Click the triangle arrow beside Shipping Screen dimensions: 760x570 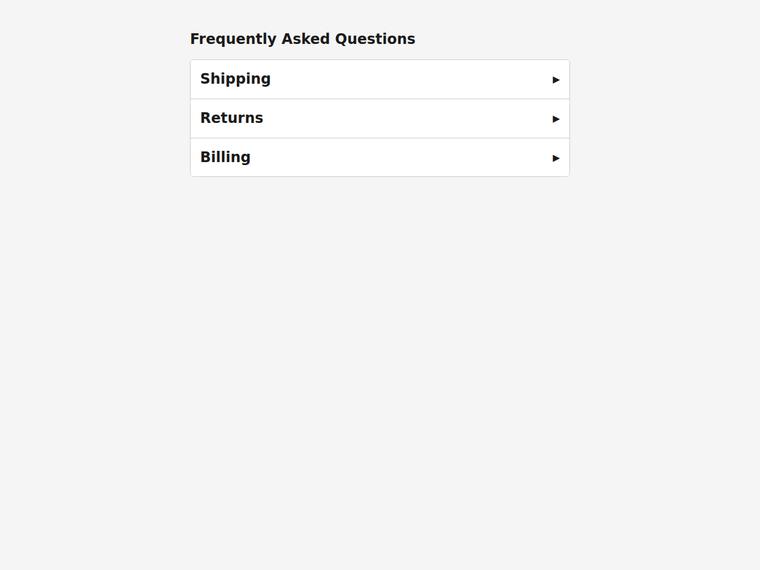[x=555, y=79]
